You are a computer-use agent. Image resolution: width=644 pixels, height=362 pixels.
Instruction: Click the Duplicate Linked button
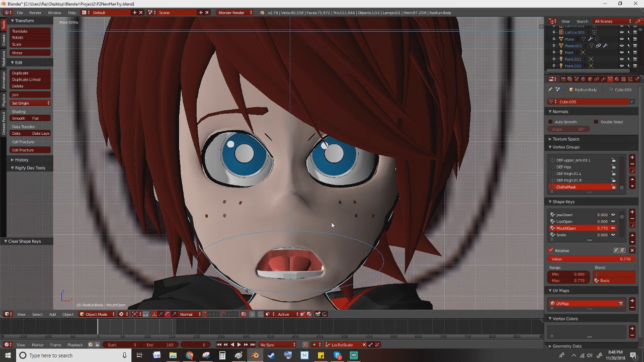31,79
